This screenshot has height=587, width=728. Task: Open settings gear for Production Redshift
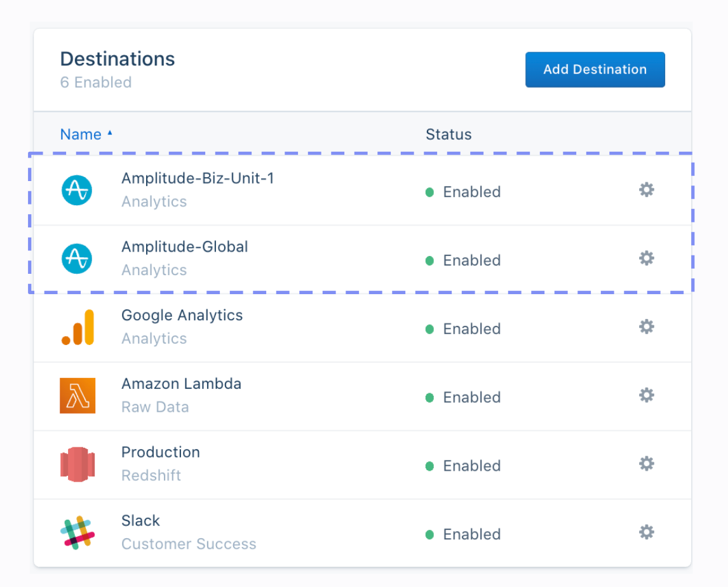(647, 464)
